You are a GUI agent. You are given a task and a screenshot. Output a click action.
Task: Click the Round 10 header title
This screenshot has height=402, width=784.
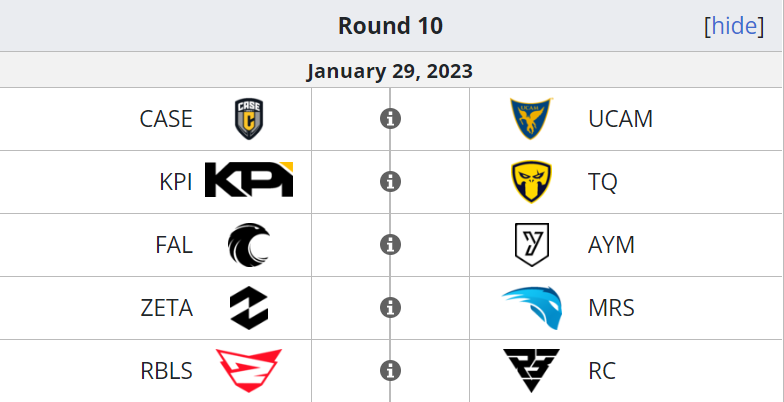(390, 26)
